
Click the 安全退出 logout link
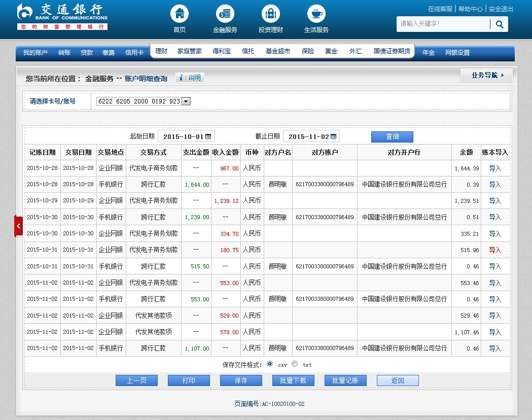(x=501, y=9)
